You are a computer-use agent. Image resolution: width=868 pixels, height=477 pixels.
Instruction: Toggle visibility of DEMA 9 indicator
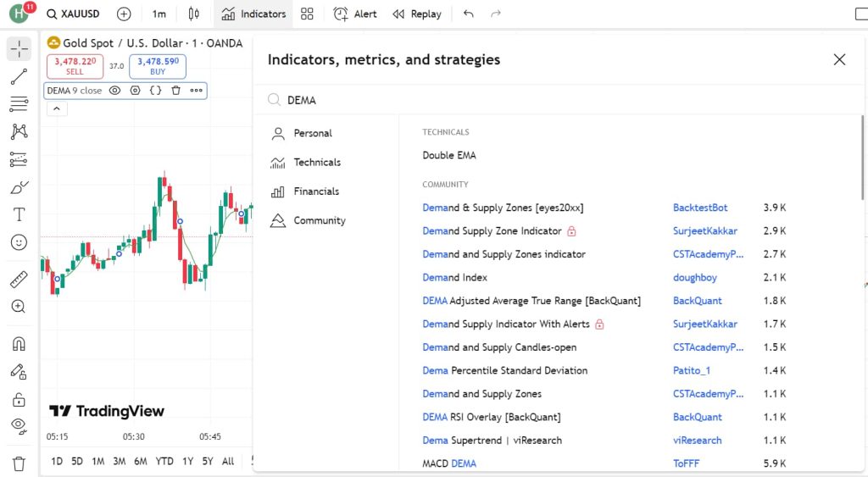pos(114,91)
